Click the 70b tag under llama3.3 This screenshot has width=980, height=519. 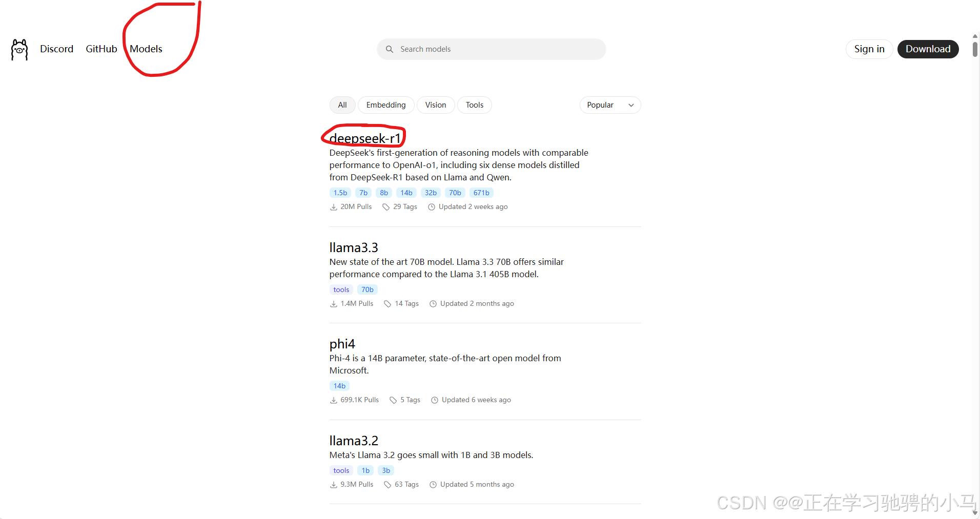point(367,290)
